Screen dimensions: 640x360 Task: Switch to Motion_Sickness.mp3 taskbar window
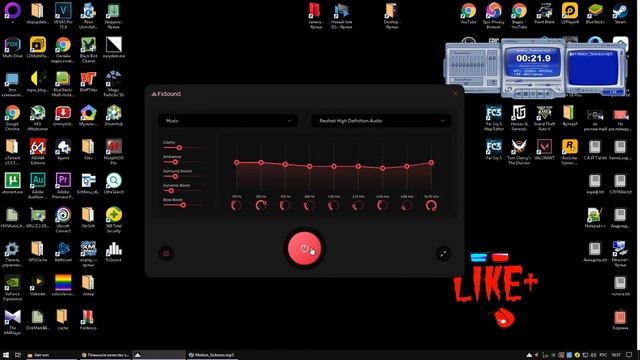pyautogui.click(x=212, y=355)
